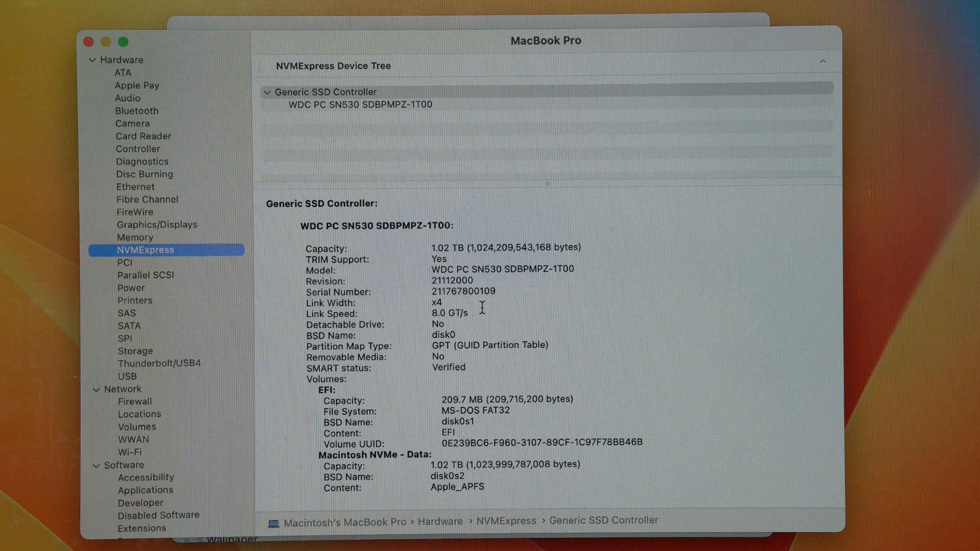Open Wi-Fi under Network
The height and width of the screenshot is (551, 980).
click(x=130, y=452)
